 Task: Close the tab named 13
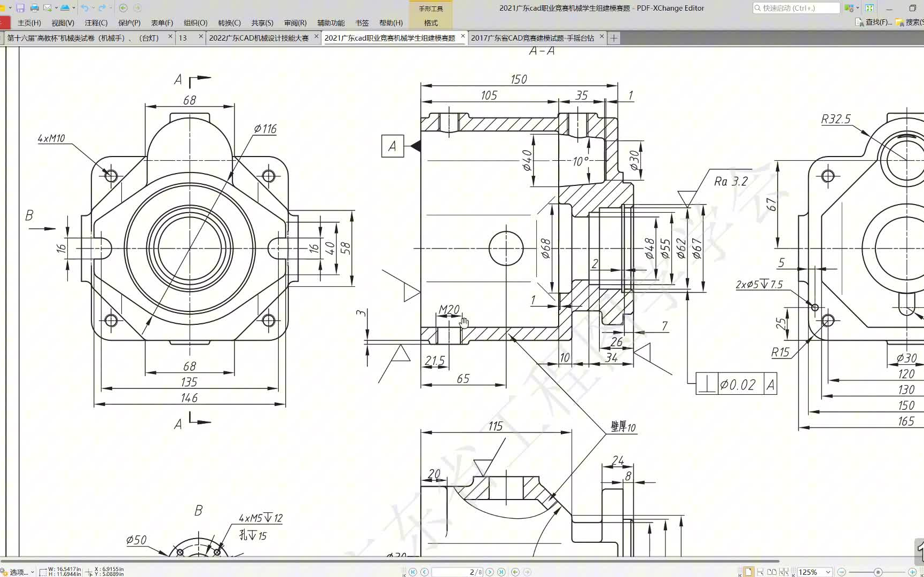tap(201, 36)
